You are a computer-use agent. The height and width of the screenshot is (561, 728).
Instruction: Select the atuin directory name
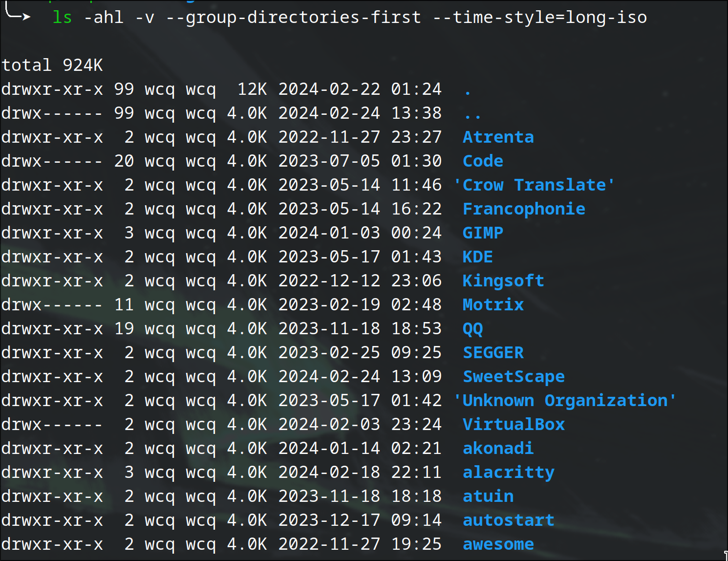tap(488, 496)
